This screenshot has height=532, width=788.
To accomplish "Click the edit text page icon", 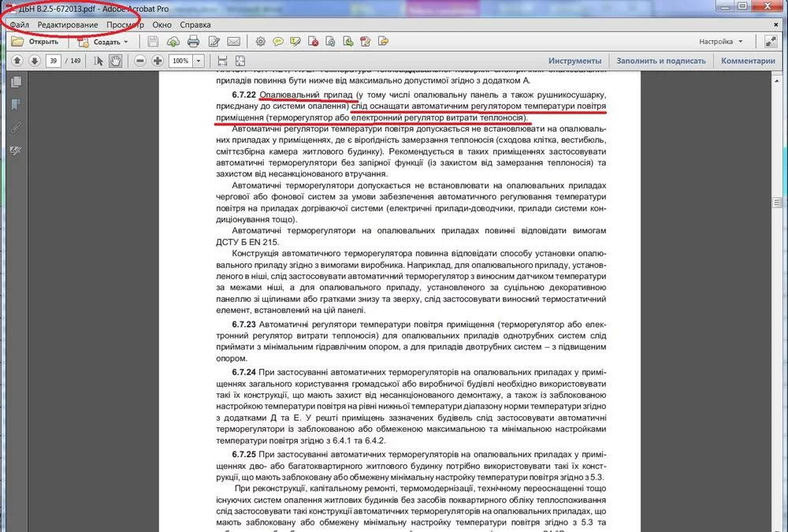I will (x=214, y=42).
